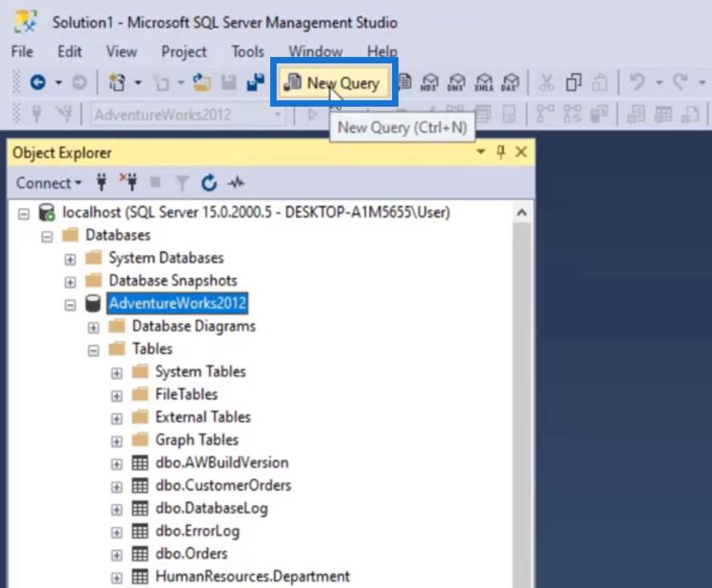Open the Tools menu
The height and width of the screenshot is (588, 712).
pos(248,51)
